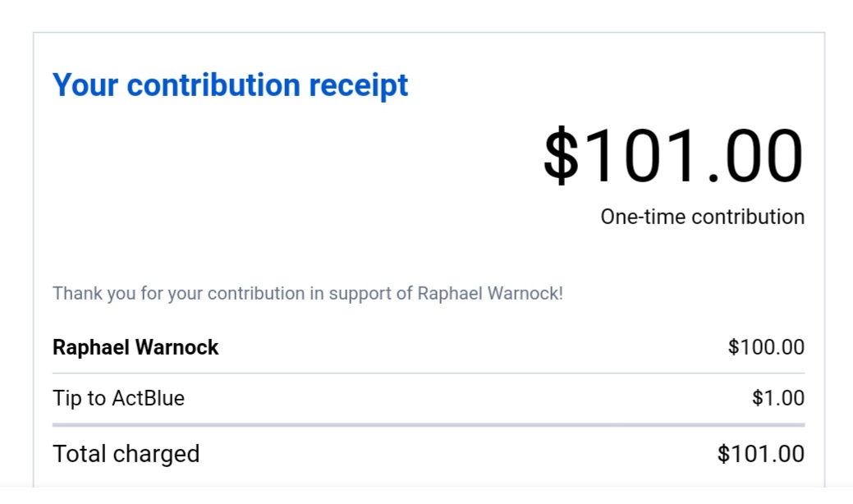This screenshot has width=853, height=504.
Task: Click the word 'ActBlue' in the tip row
Action: [149, 398]
